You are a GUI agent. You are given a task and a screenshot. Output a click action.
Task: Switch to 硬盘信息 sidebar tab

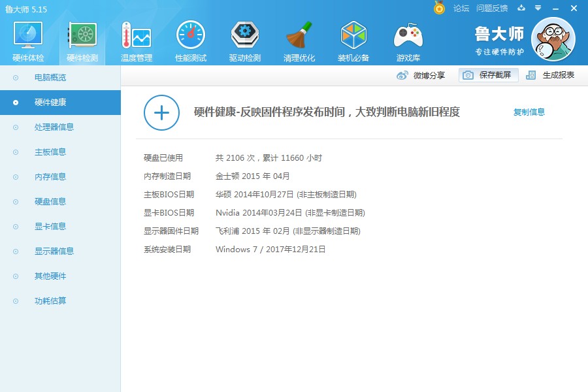60,201
